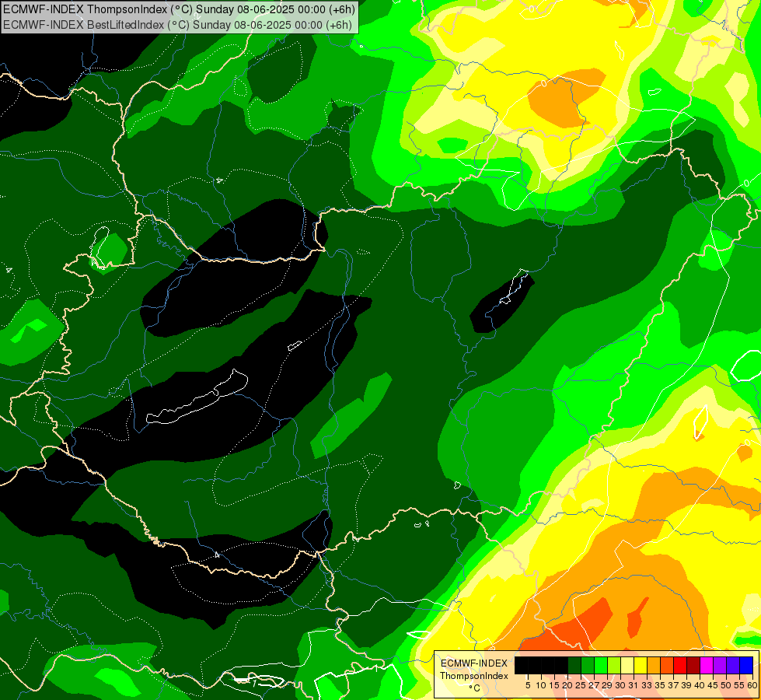Click legend tick value 37

673,685
